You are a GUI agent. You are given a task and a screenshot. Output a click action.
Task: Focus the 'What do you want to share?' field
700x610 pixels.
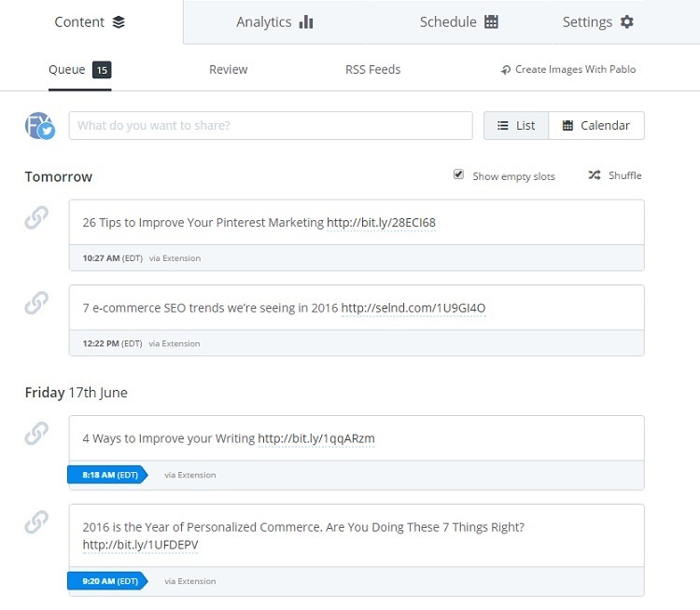[271, 125]
